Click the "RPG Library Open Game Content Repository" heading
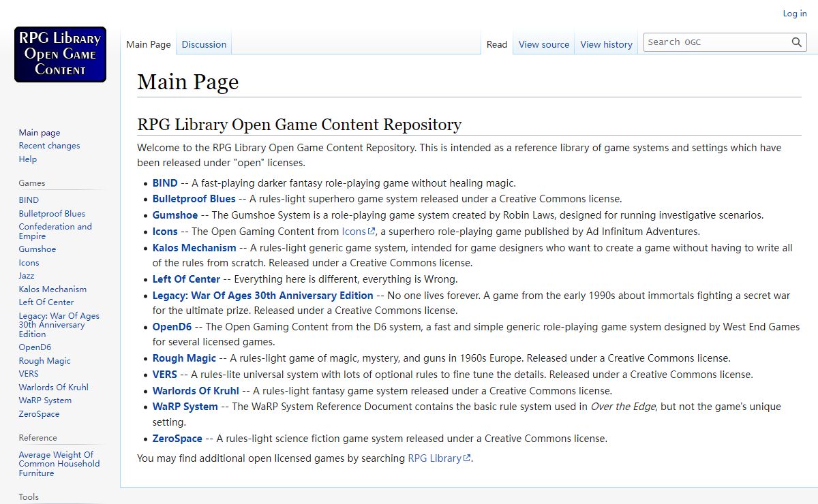The image size is (818, 504). pyautogui.click(x=299, y=125)
